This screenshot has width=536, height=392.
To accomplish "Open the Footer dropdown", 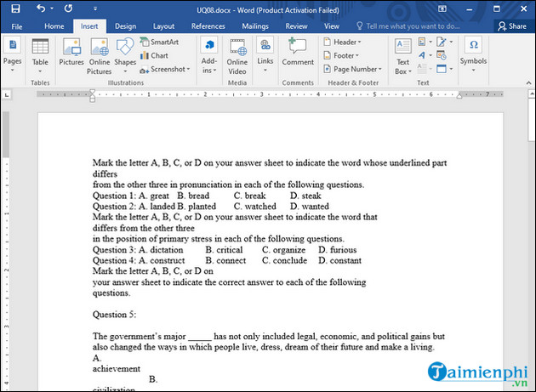I will [x=341, y=55].
